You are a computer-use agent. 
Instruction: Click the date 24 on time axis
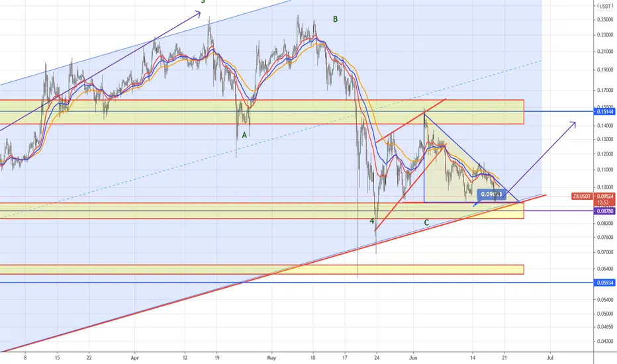click(377, 358)
